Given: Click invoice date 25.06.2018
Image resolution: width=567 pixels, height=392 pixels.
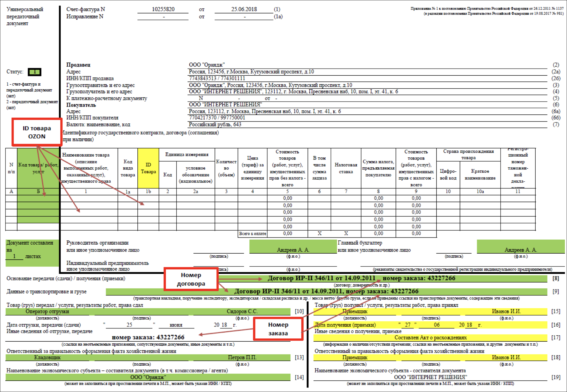Looking at the screenshot, I should (x=244, y=9).
